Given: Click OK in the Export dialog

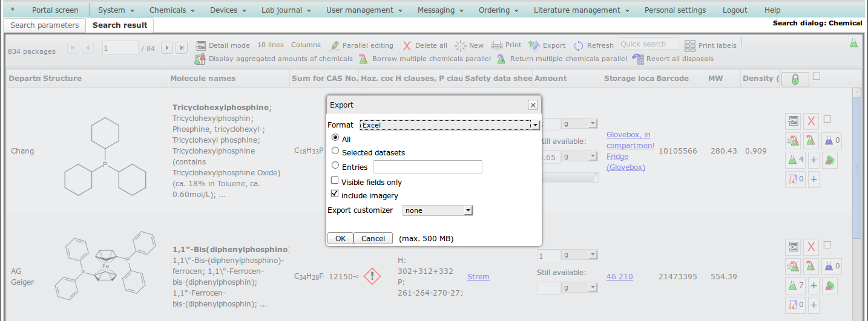Looking at the screenshot, I should coord(340,238).
